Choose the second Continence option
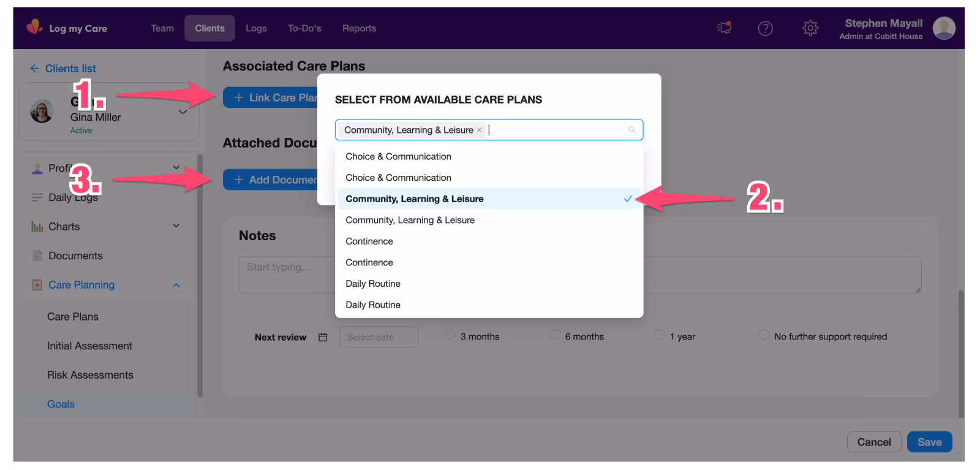Screen dimensions: 980x470 click(x=489, y=262)
